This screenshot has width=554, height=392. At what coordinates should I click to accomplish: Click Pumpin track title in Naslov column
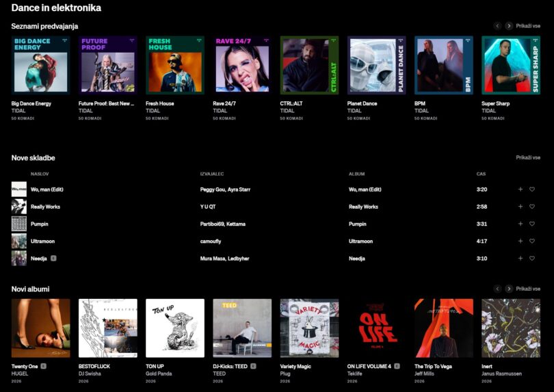[x=39, y=224]
